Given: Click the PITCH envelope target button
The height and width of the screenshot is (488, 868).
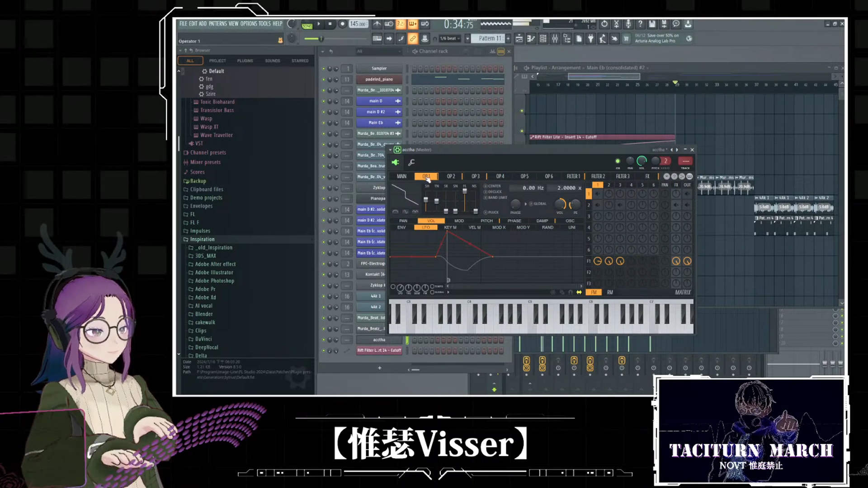Looking at the screenshot, I should (x=486, y=221).
